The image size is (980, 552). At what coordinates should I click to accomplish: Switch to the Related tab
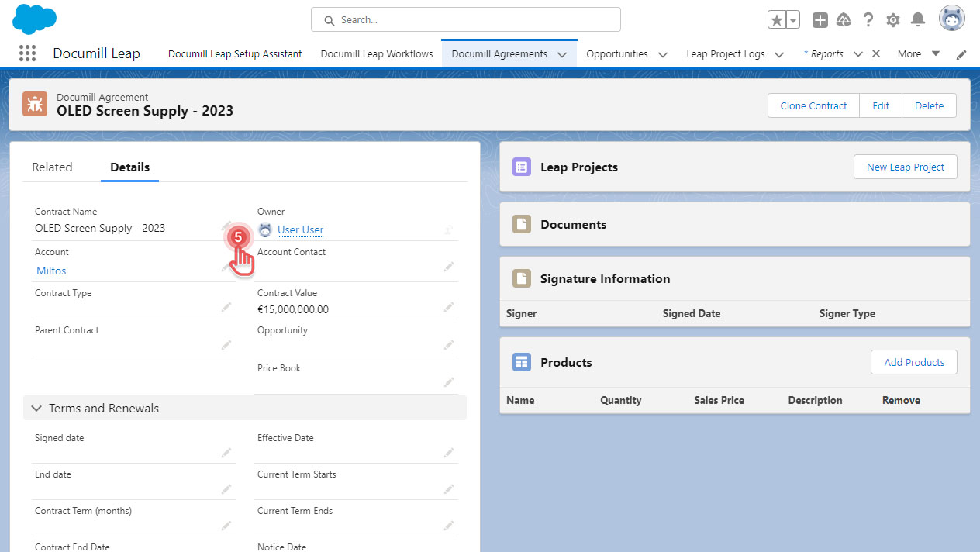[x=52, y=167]
